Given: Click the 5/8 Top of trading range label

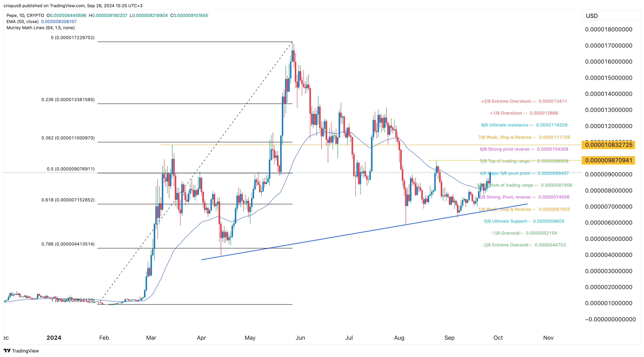Looking at the screenshot, I should tap(524, 161).
